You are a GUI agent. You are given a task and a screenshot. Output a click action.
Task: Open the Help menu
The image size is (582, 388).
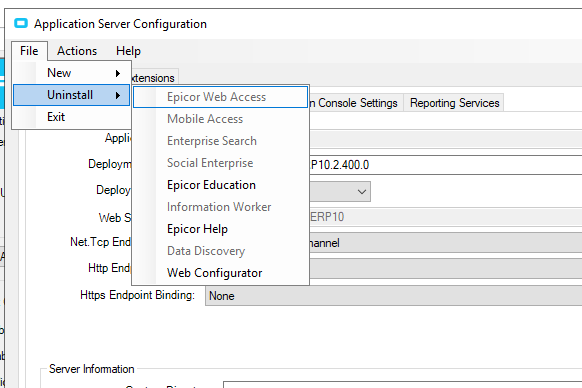click(128, 51)
